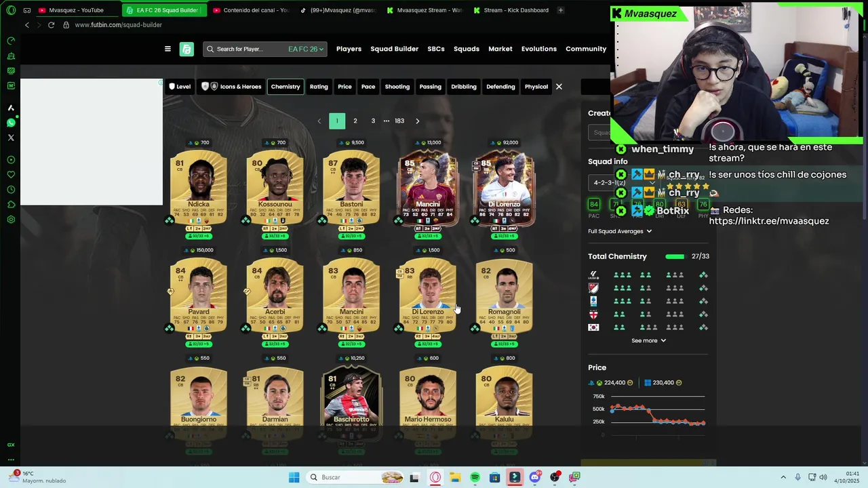Open the EA FC 26 game version dropdown
Viewport: 868px width, 488px height.
tap(307, 49)
